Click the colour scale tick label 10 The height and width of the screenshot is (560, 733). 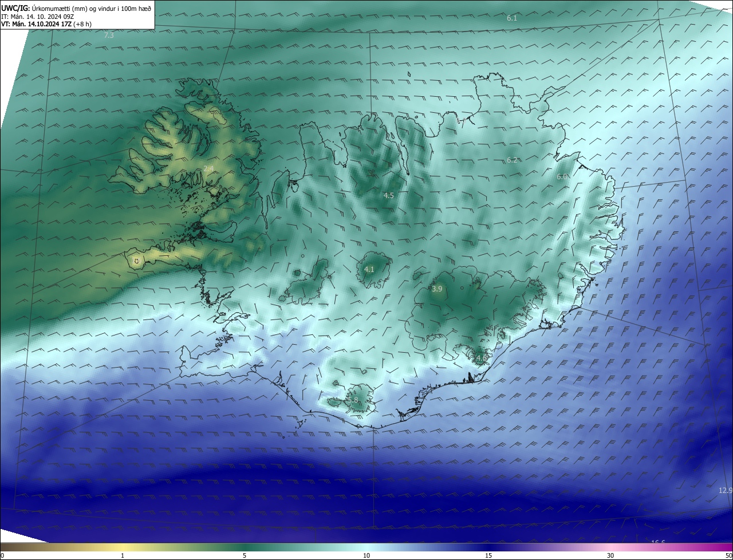coord(366,555)
